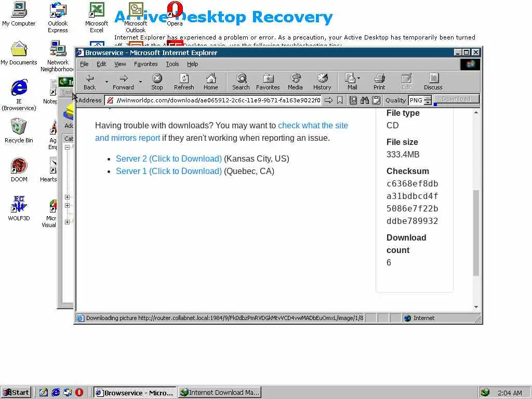Open the Forward button history dropdown arrow
This screenshot has width=532, height=399.
point(140,82)
